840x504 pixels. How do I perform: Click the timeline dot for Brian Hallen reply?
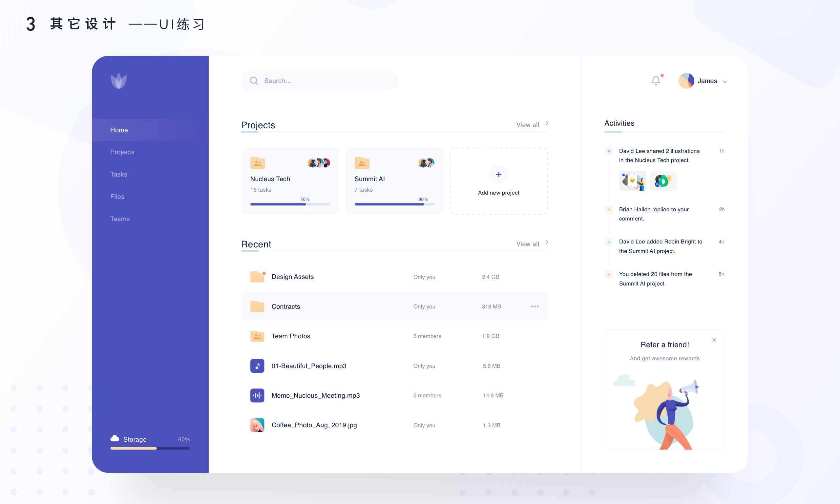click(609, 210)
